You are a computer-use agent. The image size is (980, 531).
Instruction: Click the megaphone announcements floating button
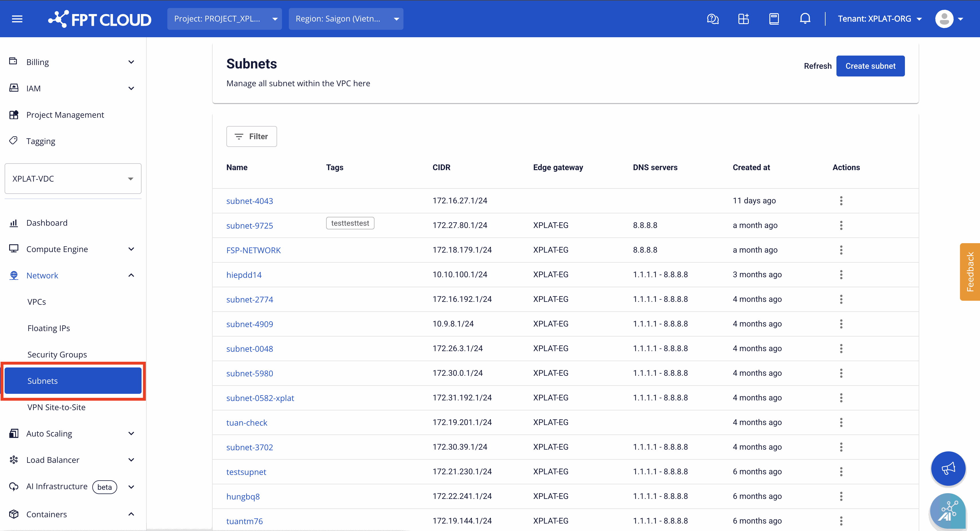coord(948,468)
